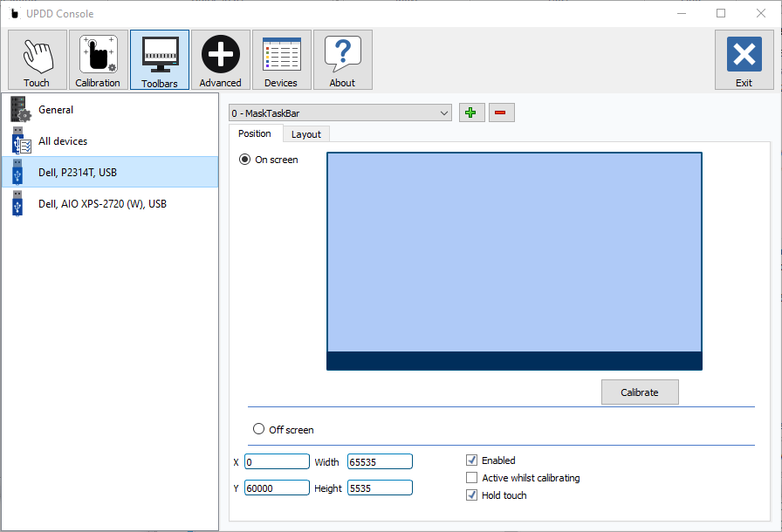The height and width of the screenshot is (532, 782).
Task: Open the Devices list section
Action: (281, 60)
